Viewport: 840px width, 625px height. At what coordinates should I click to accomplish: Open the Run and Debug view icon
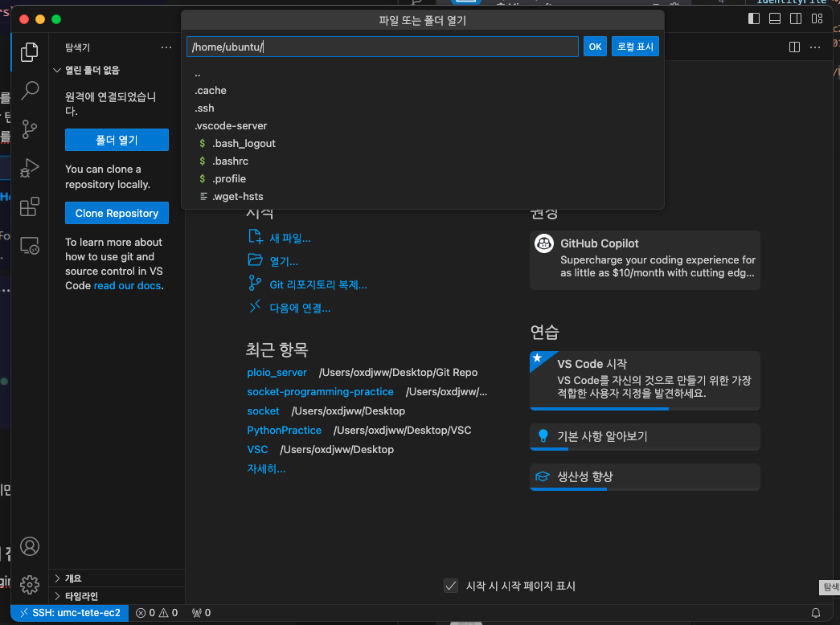[30, 168]
